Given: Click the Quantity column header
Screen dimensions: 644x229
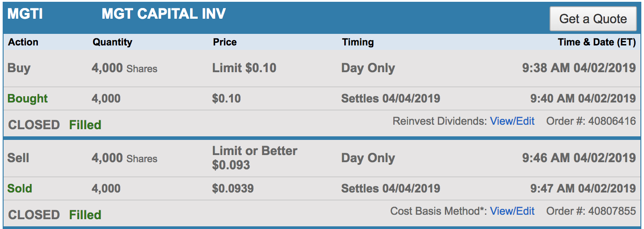Looking at the screenshot, I should tap(112, 42).
